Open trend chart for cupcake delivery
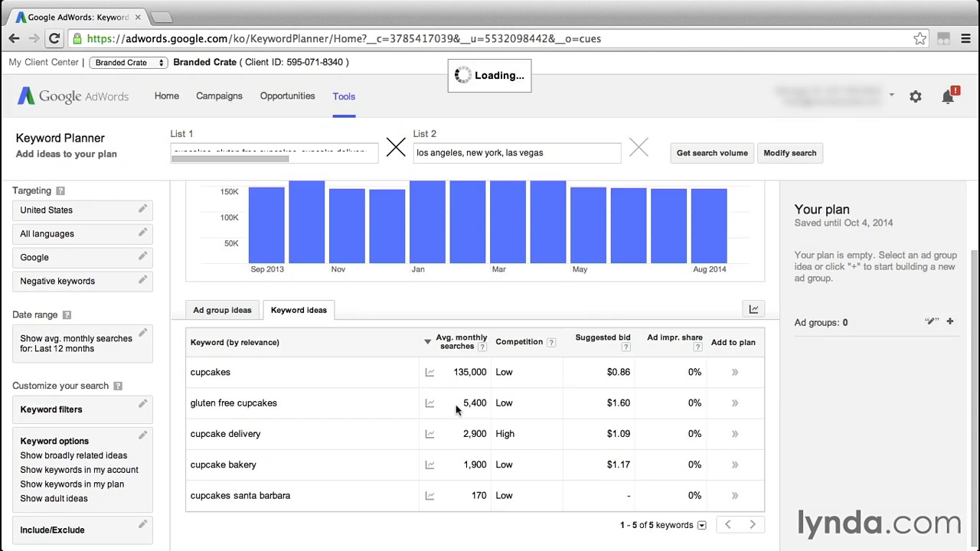The image size is (980, 551). (430, 434)
